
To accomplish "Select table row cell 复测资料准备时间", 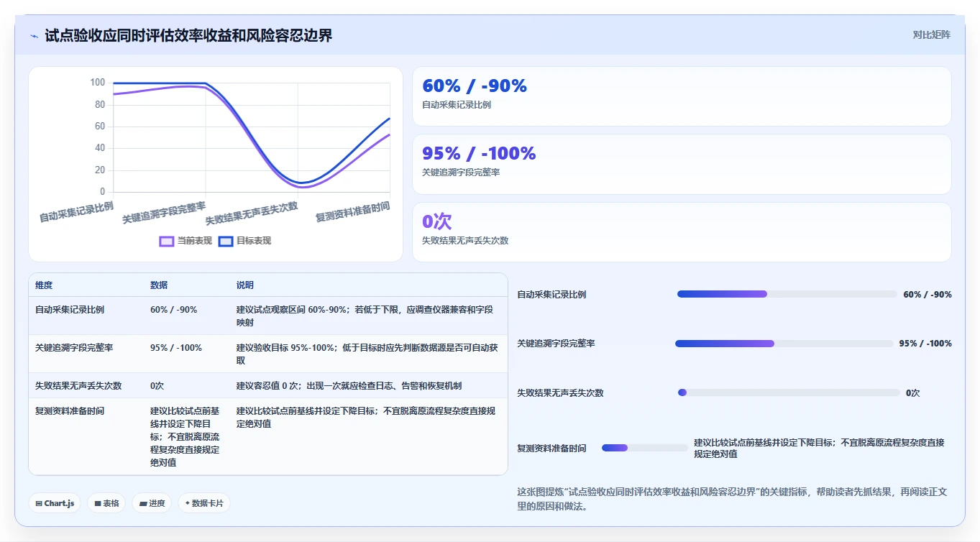I will tap(70, 411).
